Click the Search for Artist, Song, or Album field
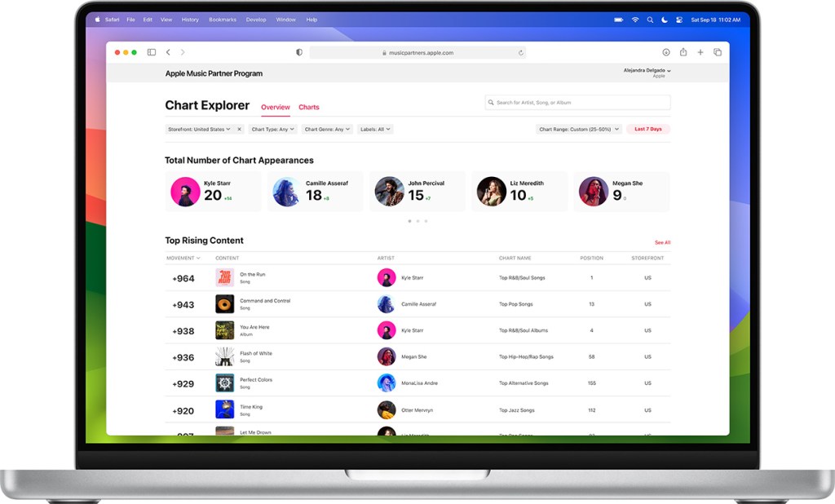835x504 pixels. point(578,102)
